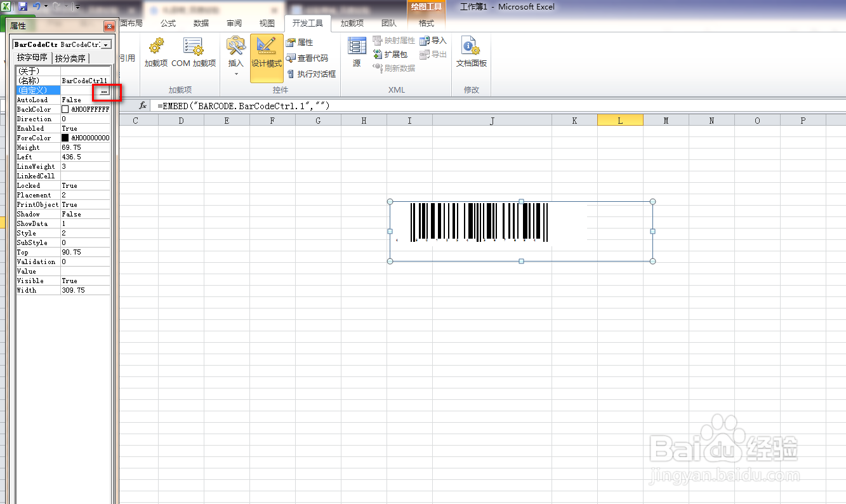846x504 pixels.
Task: Edit the (名称) value BarCodeCtrl1
Action: (x=85, y=81)
